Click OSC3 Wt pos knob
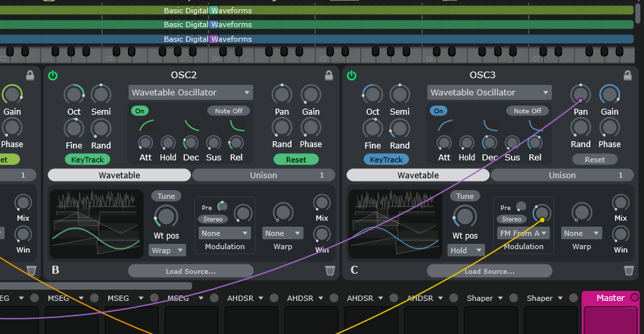This screenshot has width=644, height=334. coord(465,216)
